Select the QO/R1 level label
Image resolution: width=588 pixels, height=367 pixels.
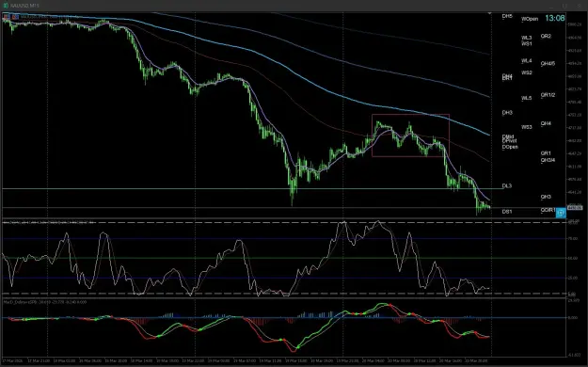(548, 210)
